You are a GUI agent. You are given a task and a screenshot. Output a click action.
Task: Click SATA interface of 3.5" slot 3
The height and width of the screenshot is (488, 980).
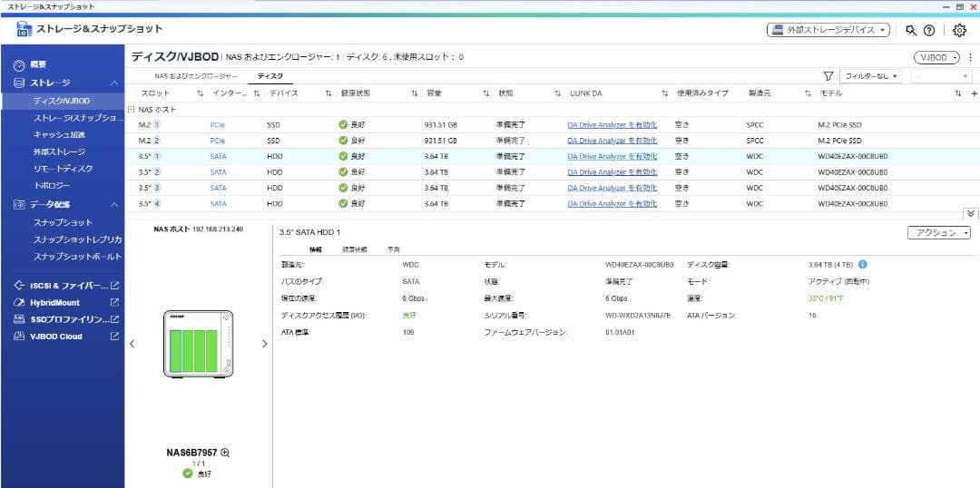click(x=218, y=188)
